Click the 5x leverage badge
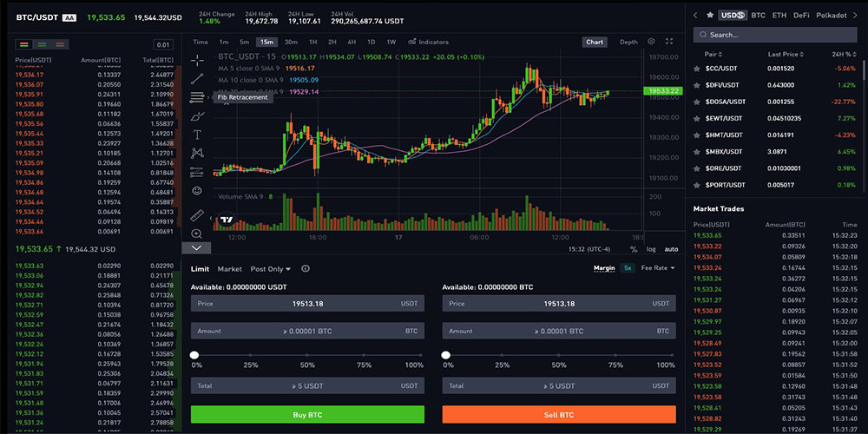This screenshot has height=434, width=868. click(628, 268)
